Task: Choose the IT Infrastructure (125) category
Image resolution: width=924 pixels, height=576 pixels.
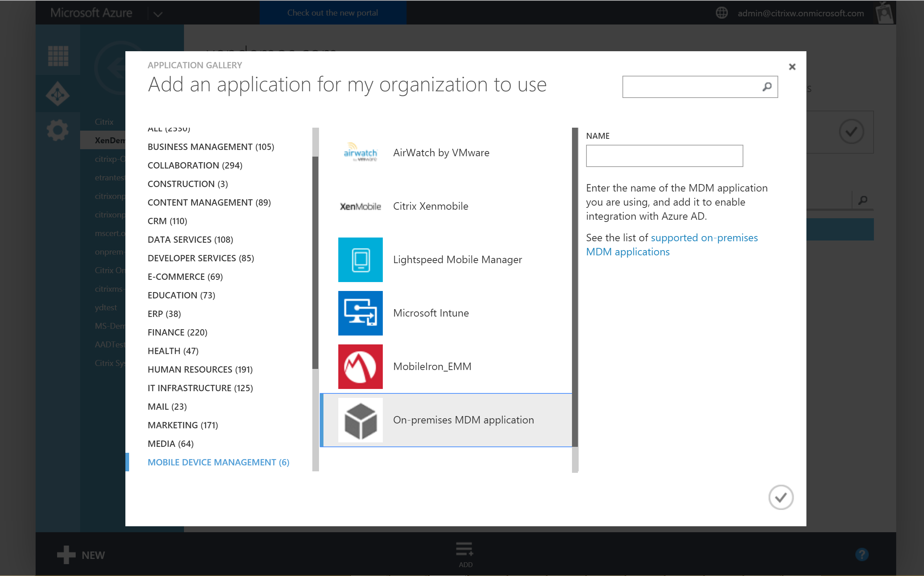Action: [x=200, y=388]
